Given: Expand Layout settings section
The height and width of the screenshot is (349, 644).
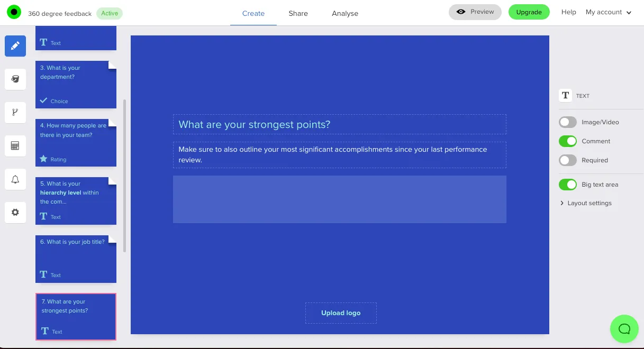Looking at the screenshot, I should pyautogui.click(x=589, y=203).
